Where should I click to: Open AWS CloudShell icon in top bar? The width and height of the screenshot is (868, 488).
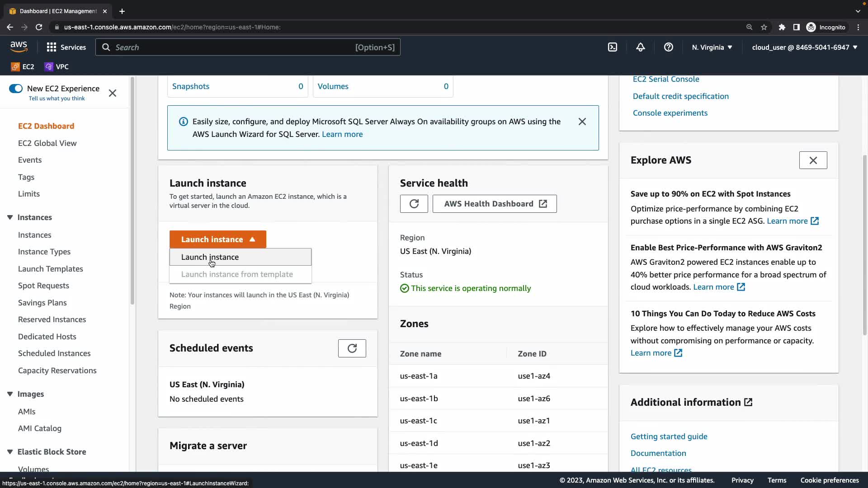coord(613,47)
